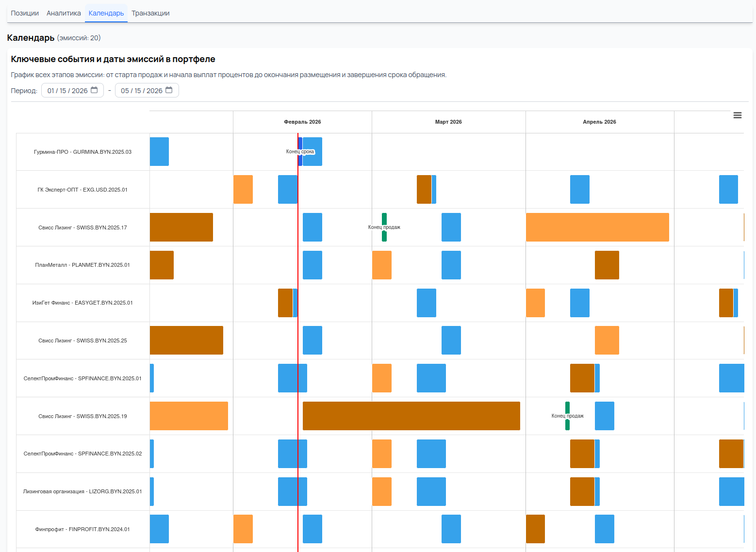756x552 pixels.
Task: Click long brown bar in SWISS.BYN.2025.19 row
Action: [x=411, y=416]
